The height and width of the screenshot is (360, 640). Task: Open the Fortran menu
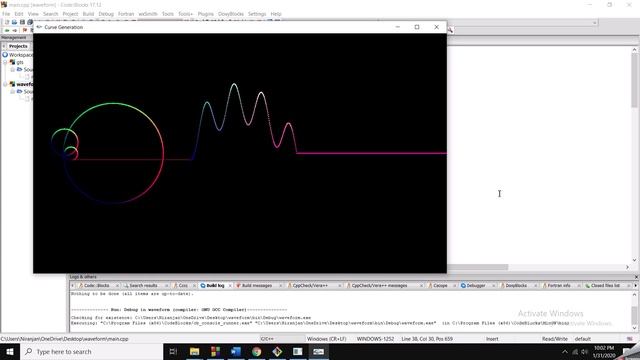tap(126, 14)
